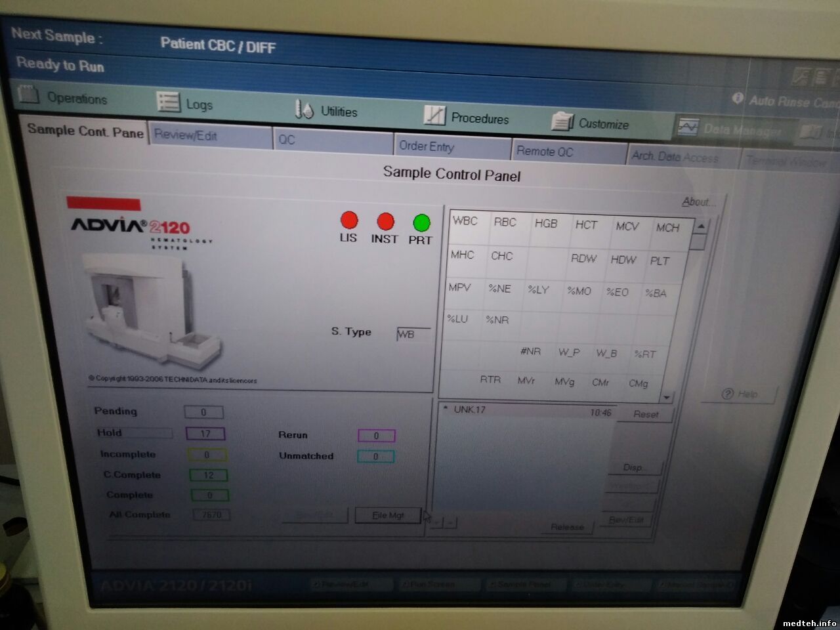Open the Operations menu icon
This screenshot has width=840, height=630.
[28, 95]
